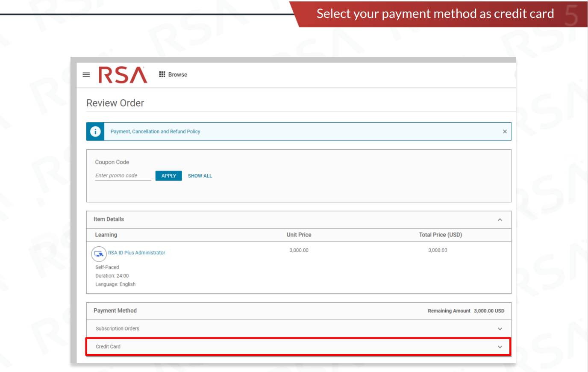Dismiss the Payment Policy banner with the X

click(x=505, y=131)
